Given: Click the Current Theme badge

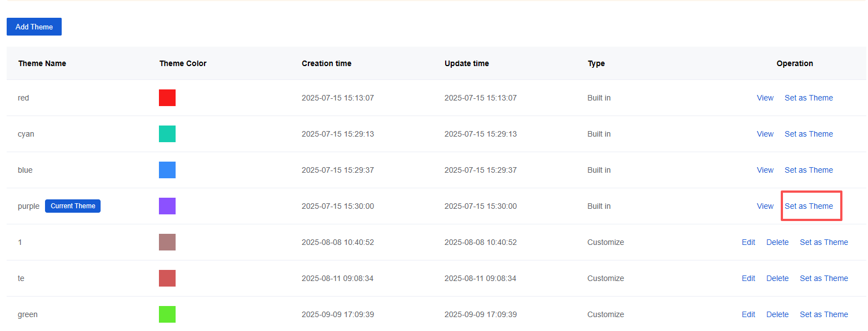Looking at the screenshot, I should click(73, 206).
